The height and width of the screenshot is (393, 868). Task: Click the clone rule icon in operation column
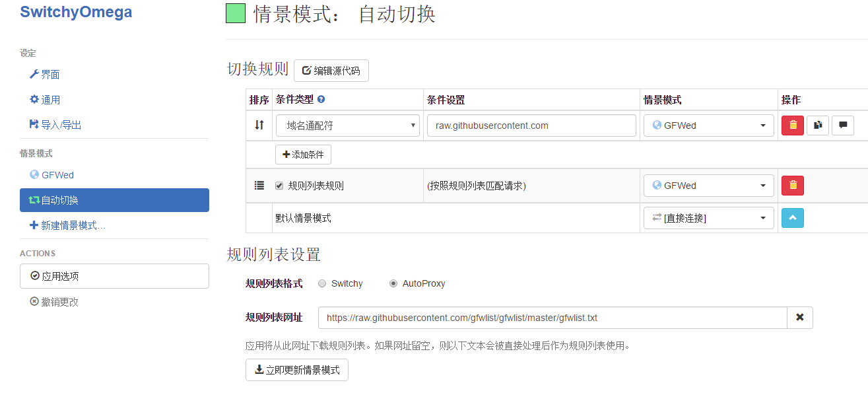[817, 125]
